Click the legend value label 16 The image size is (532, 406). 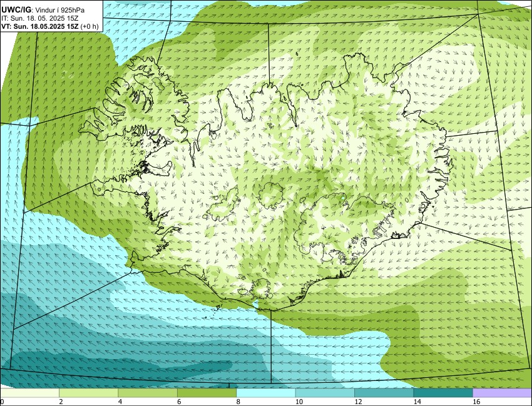(476, 402)
